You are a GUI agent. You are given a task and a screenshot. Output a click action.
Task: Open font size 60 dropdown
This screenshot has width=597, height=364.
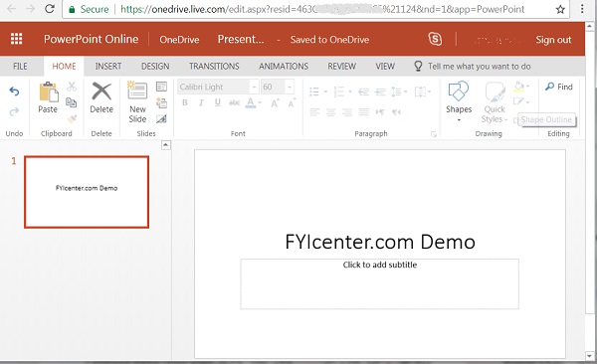point(290,88)
